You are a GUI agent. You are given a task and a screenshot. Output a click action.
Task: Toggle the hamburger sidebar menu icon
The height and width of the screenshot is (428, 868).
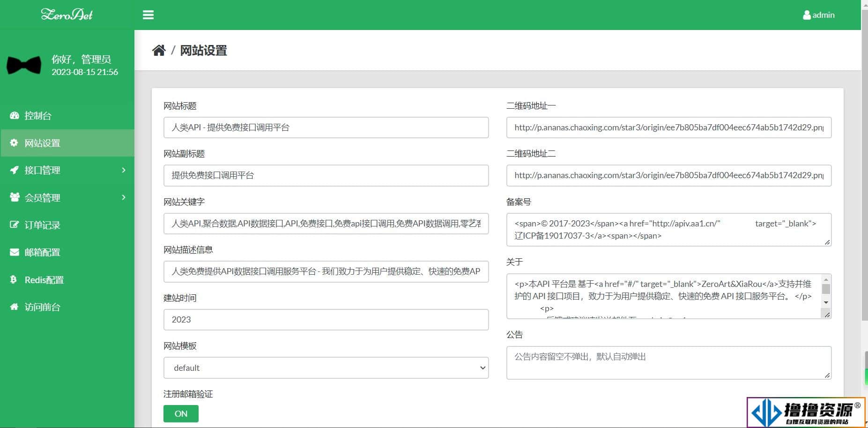(148, 15)
